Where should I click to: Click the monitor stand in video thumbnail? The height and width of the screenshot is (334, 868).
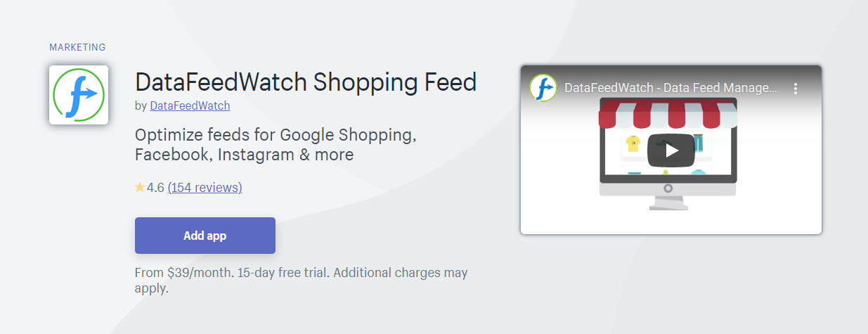[x=668, y=203]
